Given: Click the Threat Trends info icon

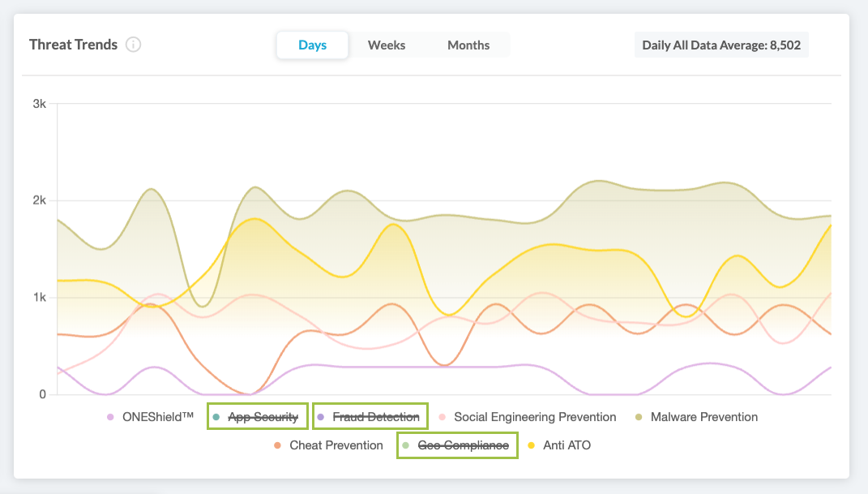Looking at the screenshot, I should pos(134,45).
